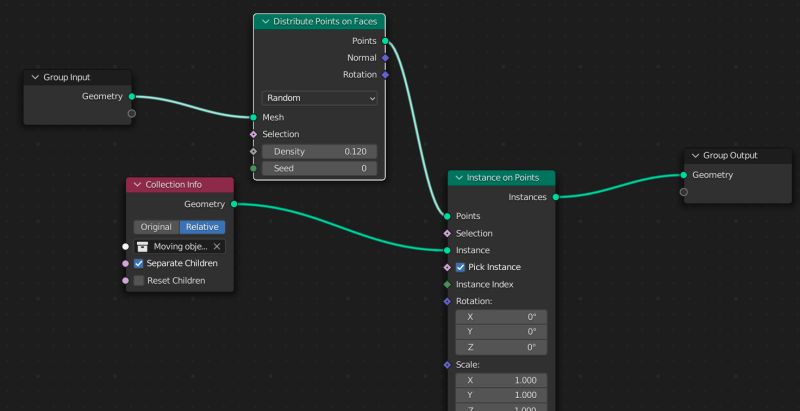The image size is (800, 411).
Task: Collapse the Instance on Points node
Action: (459, 177)
